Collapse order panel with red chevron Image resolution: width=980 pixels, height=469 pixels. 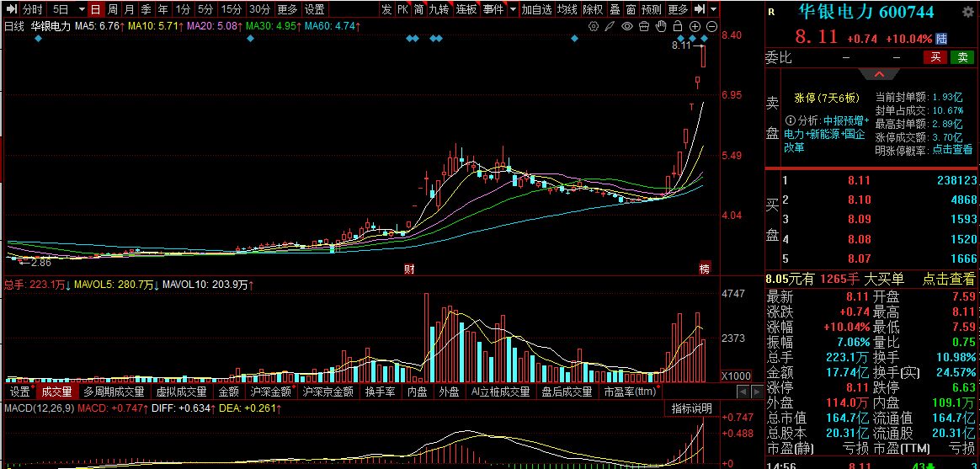(879, 74)
